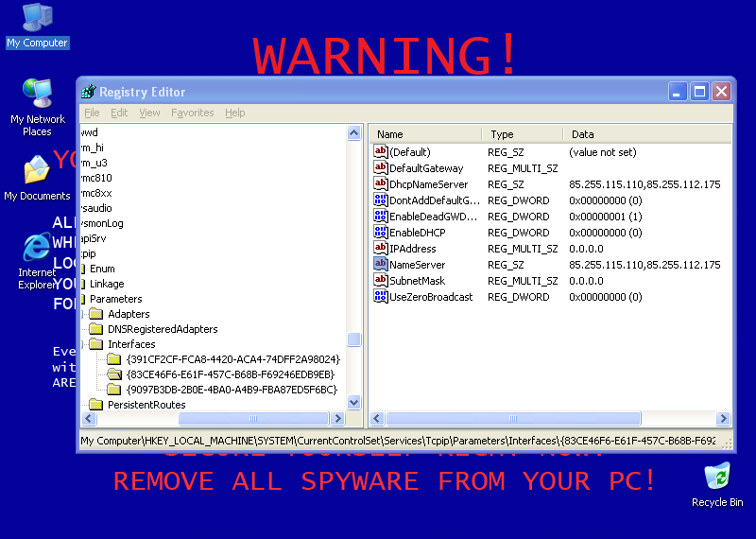Click the (value not set) data cell
Screen dimensions: 756x539
tap(603, 152)
